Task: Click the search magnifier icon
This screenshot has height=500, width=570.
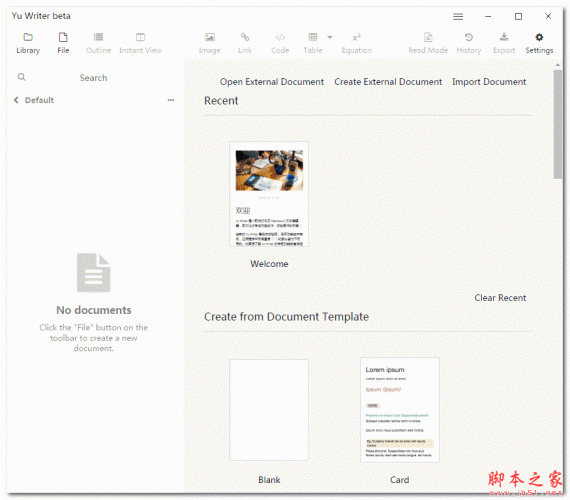Action: pos(22,77)
